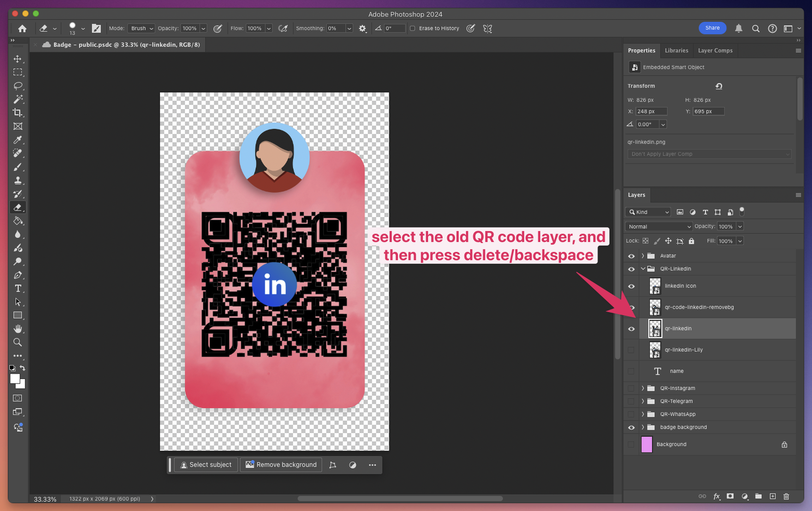The image size is (812, 511).
Task: Expand the Avatar group
Action: (x=643, y=256)
